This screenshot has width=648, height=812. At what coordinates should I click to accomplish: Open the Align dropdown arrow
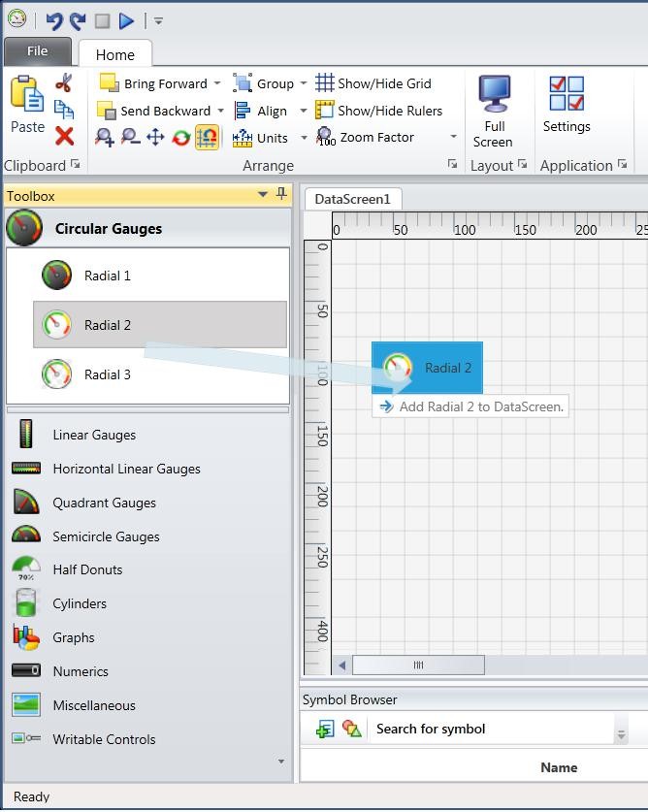[304, 111]
